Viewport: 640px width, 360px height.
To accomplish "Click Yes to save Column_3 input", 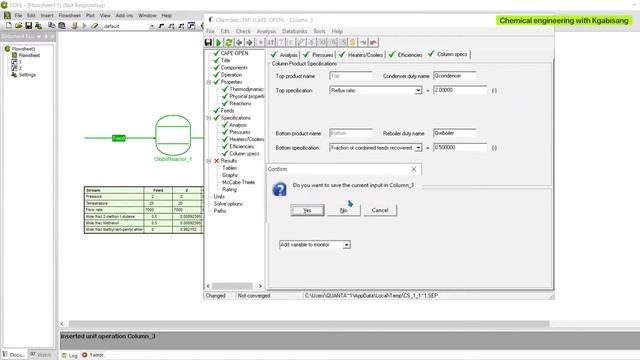I will pyautogui.click(x=307, y=210).
